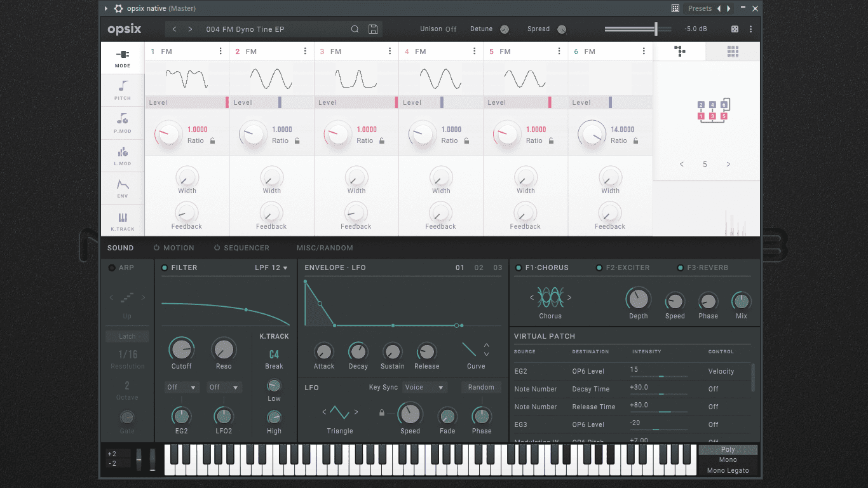Screen dimensions: 868x488
Task: Go to next preset arrow in opsix bar
Action: point(190,29)
